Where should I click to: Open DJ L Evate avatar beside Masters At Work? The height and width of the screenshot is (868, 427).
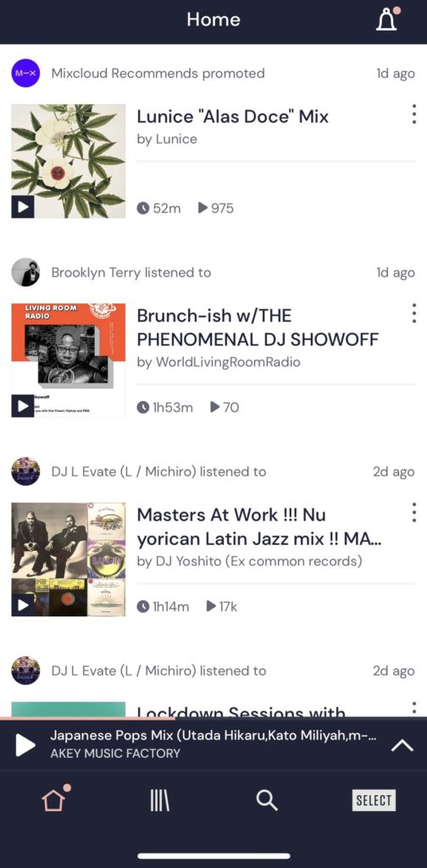tap(25, 471)
